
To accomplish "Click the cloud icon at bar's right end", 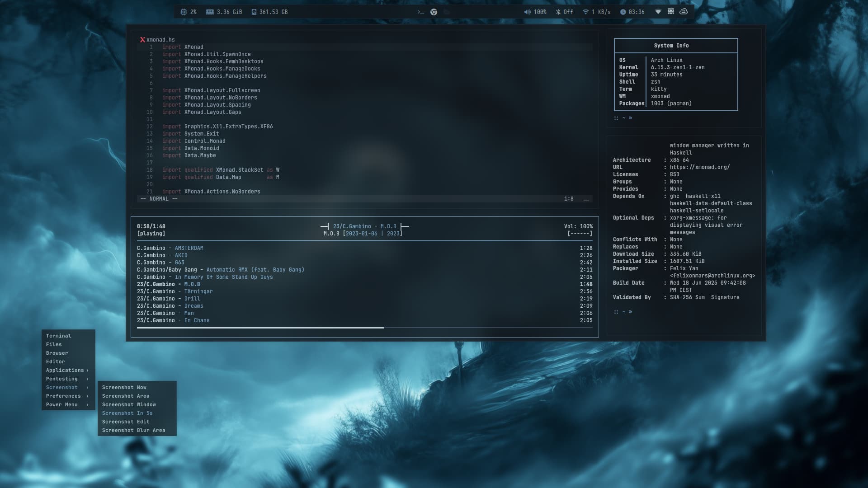I will tap(684, 12).
